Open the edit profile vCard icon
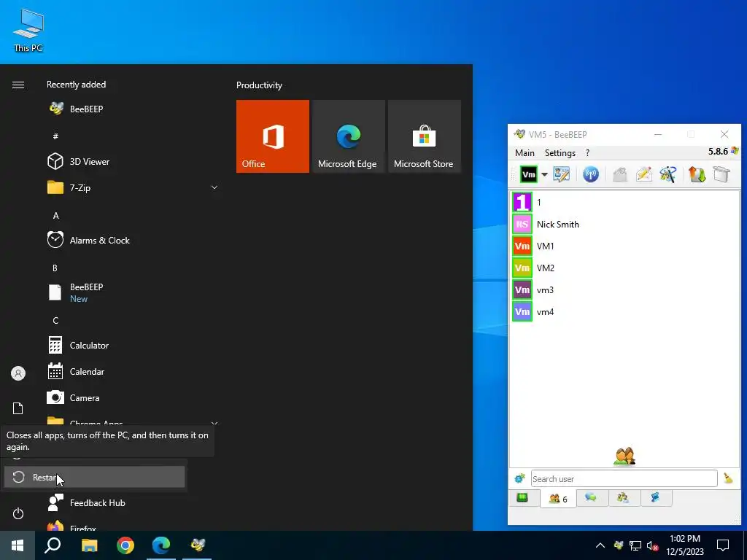The height and width of the screenshot is (560, 747). coord(561,174)
